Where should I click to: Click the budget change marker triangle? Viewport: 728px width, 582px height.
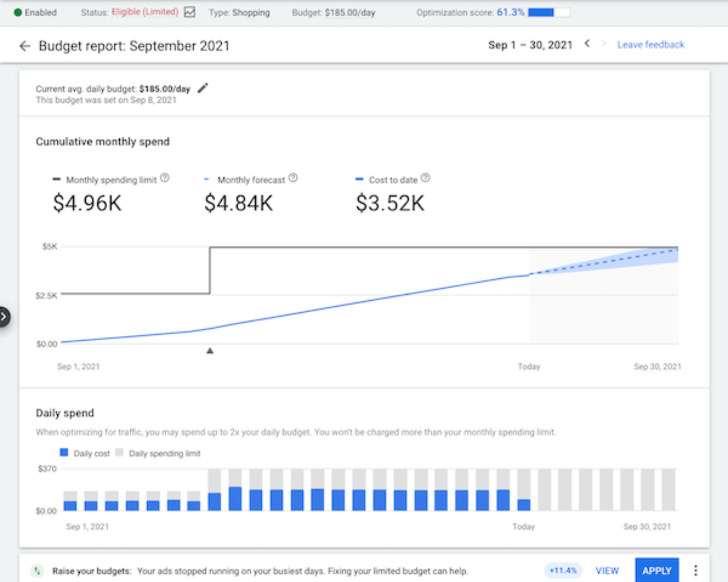(210, 351)
